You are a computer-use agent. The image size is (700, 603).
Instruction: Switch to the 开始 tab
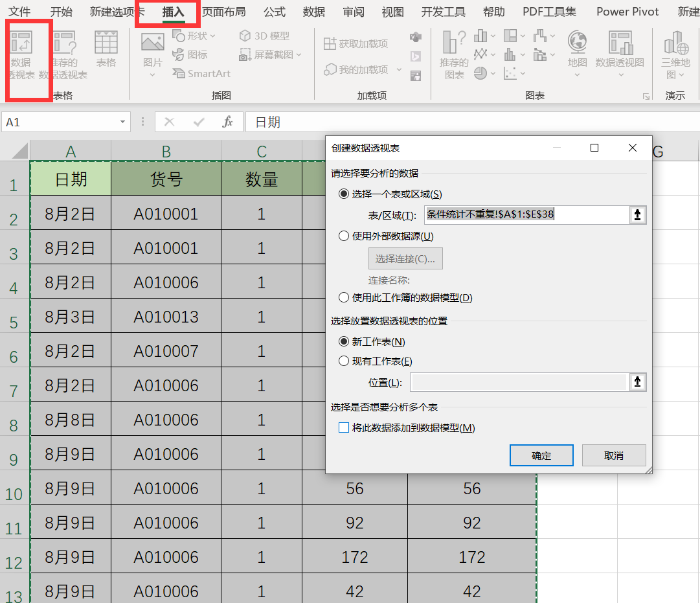(61, 12)
